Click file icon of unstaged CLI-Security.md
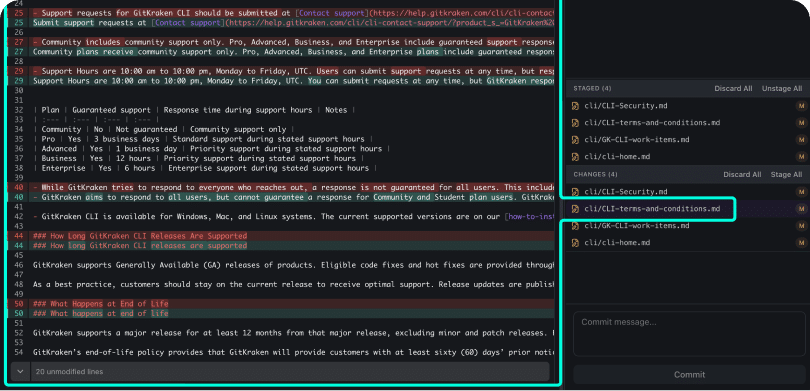 pos(574,192)
